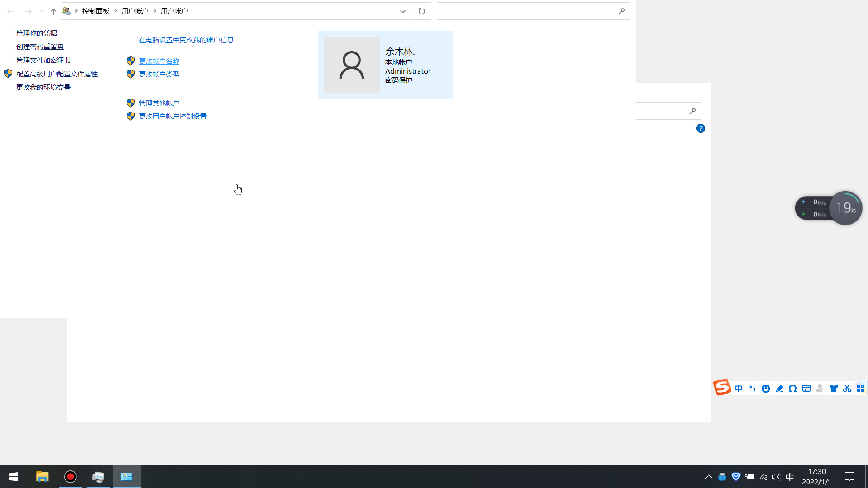The height and width of the screenshot is (488, 868).
Task: Expand the address bar history dropdown
Action: (x=402, y=11)
